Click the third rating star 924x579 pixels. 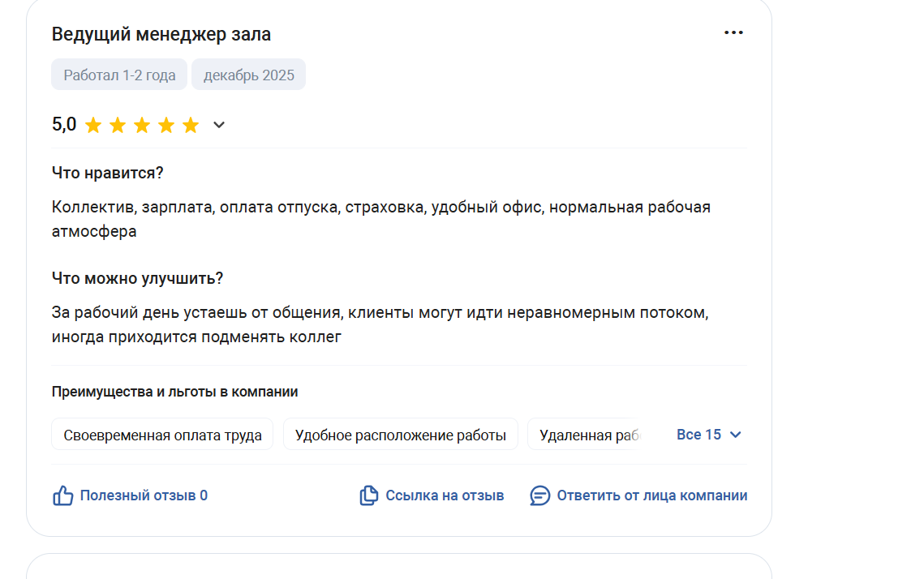tap(142, 125)
